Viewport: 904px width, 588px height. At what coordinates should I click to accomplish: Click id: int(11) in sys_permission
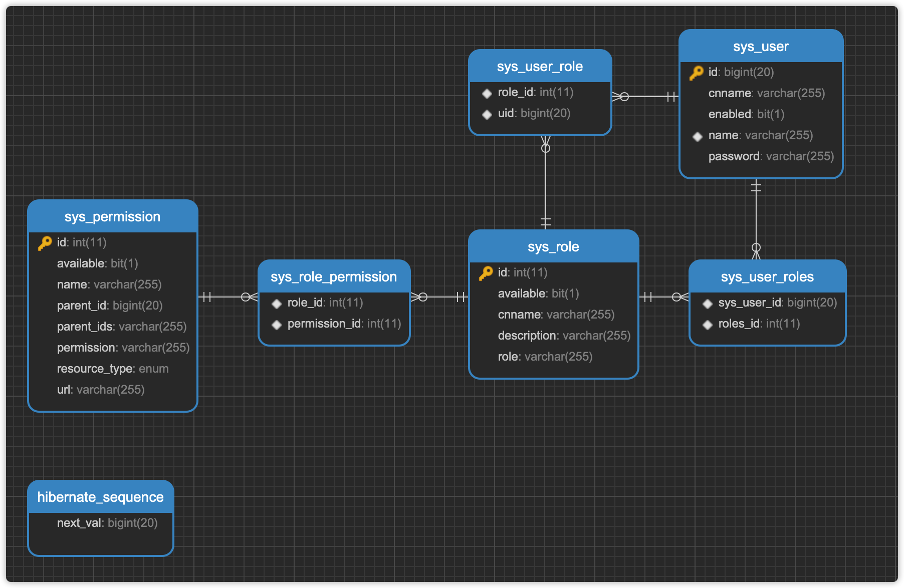pos(82,242)
